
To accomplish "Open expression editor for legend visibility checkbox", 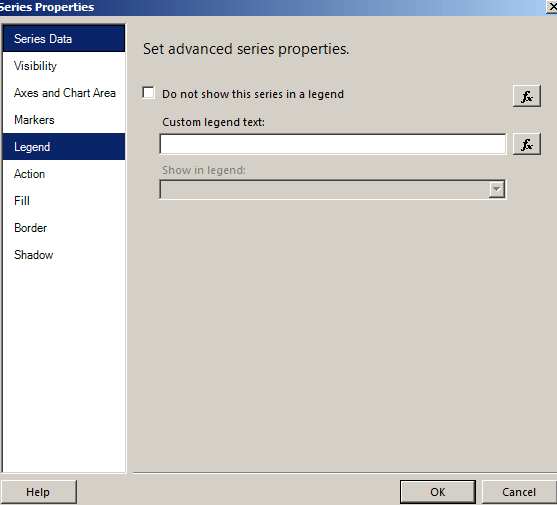I will pyautogui.click(x=527, y=96).
